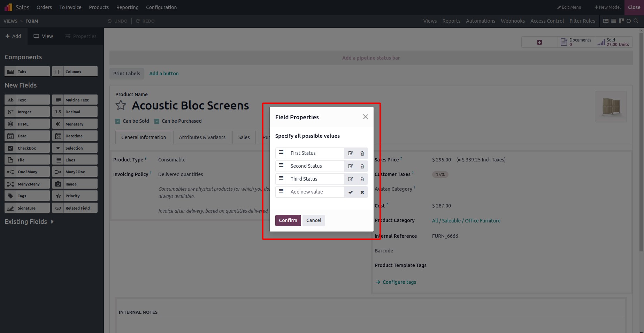This screenshot has width=644, height=333.
Task: Select the File field component
Action: coord(27,160)
